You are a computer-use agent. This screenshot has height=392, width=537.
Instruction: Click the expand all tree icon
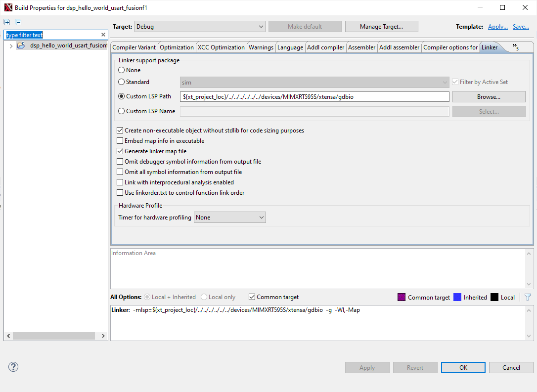pos(7,22)
